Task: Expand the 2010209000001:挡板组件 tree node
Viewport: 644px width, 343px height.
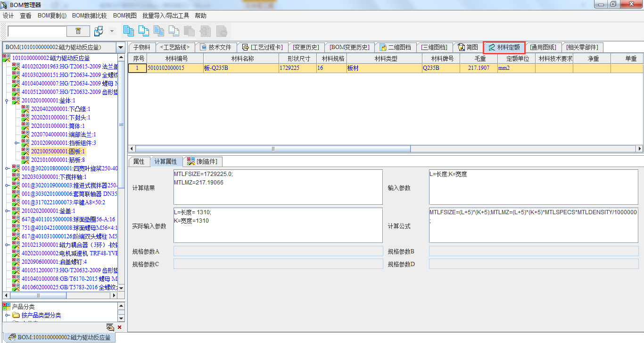Action: 17,143
